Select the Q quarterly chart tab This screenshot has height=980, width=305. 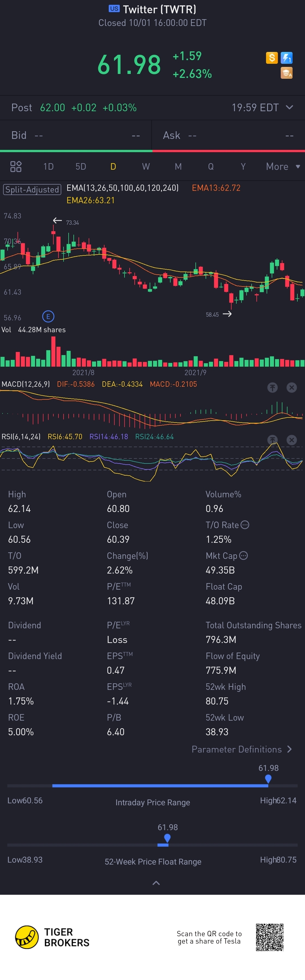211,166
